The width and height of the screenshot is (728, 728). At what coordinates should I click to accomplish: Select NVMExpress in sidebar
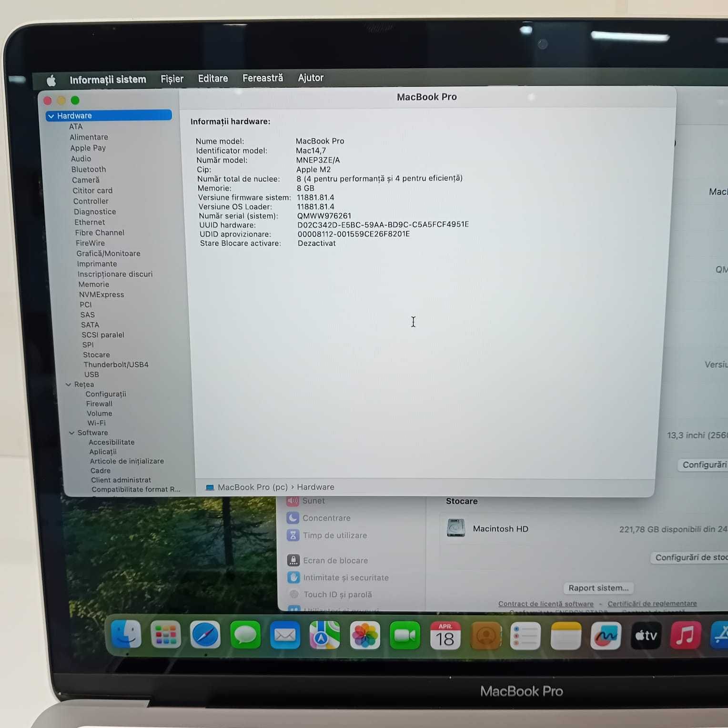tap(101, 294)
